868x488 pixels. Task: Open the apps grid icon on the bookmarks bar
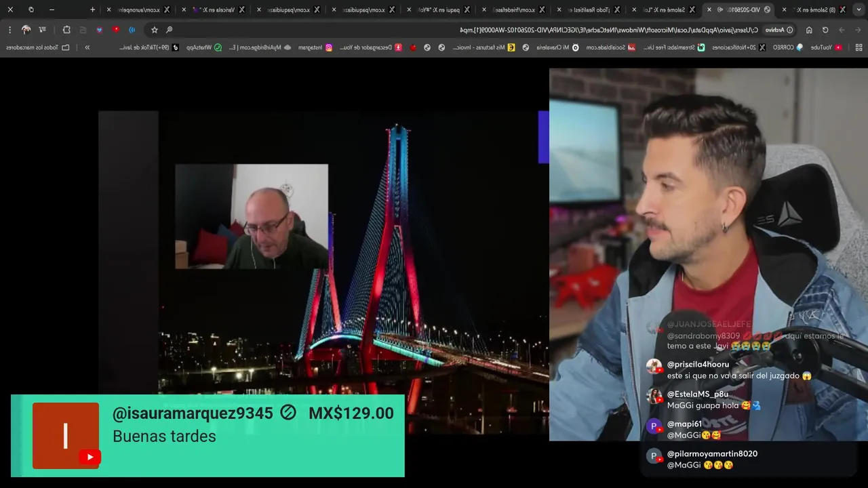pyautogui.click(x=859, y=47)
